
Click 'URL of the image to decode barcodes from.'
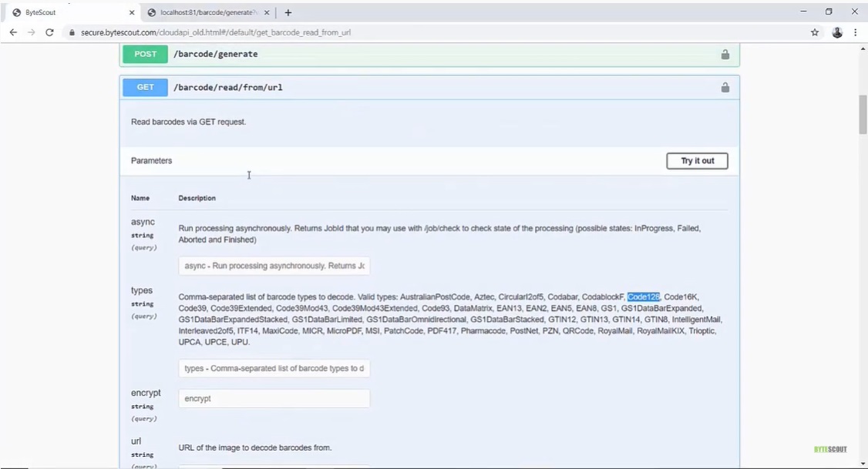[255, 447]
